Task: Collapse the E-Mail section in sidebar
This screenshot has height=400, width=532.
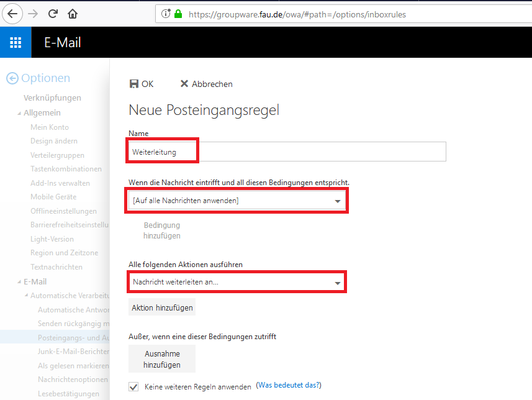Action: pos(19,282)
